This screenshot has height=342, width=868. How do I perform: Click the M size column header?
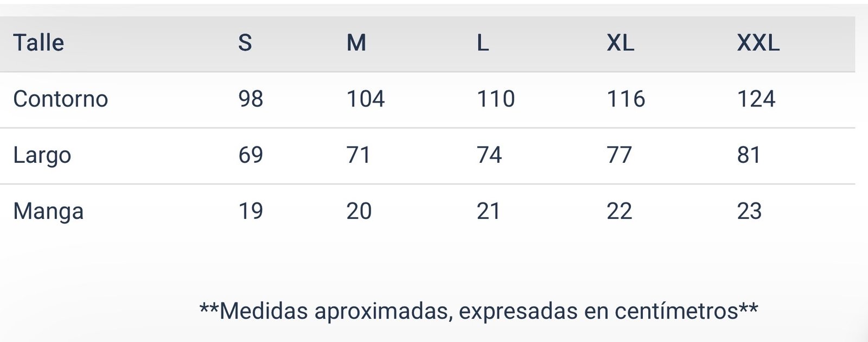pyautogui.click(x=356, y=43)
